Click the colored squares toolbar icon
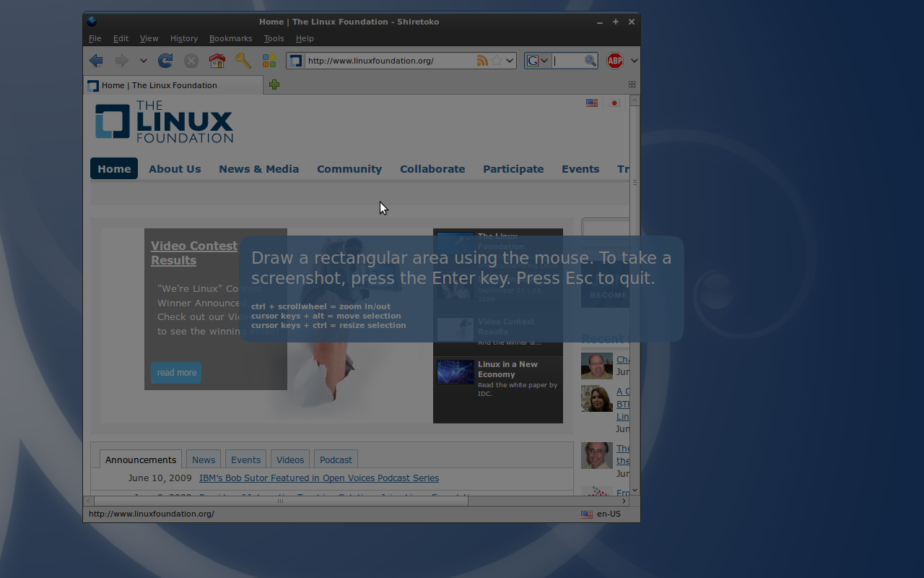924x578 pixels. (x=269, y=61)
